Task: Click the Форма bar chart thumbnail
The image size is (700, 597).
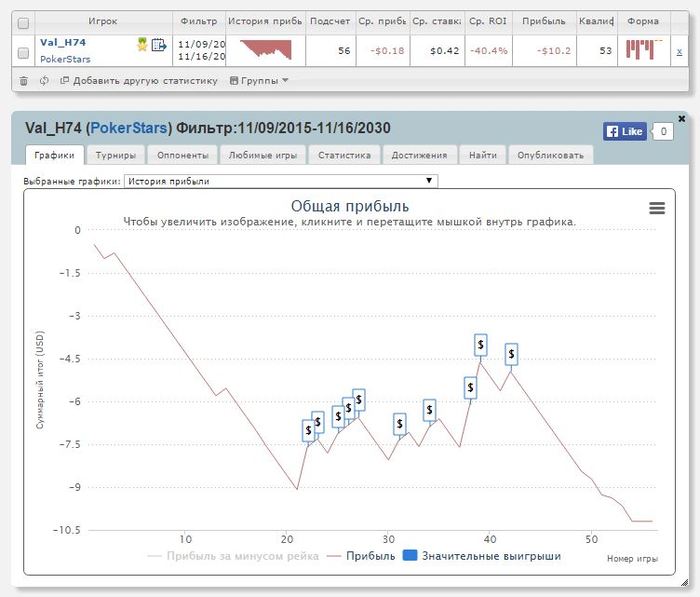Action: [642, 49]
